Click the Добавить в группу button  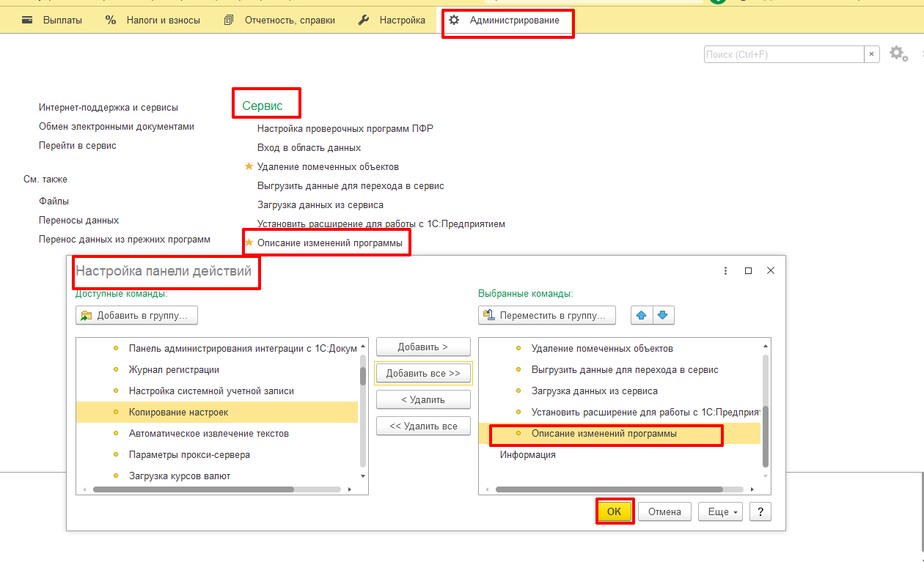tap(136, 316)
